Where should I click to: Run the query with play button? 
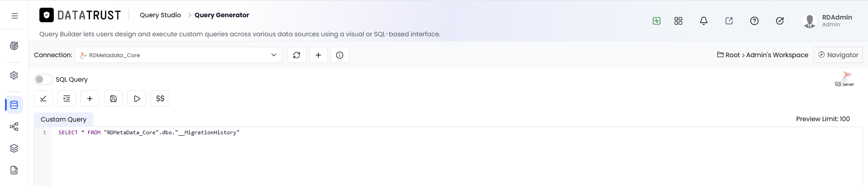[137, 98]
